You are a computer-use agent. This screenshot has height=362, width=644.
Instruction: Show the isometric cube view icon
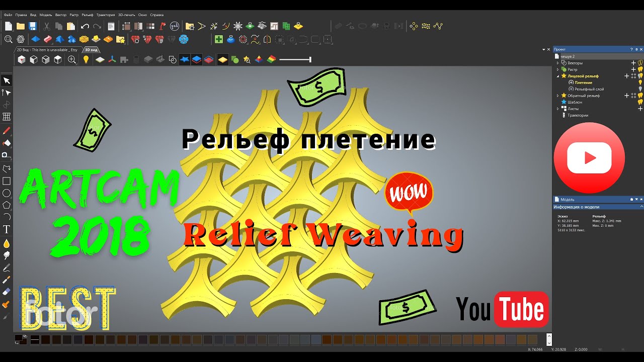tap(22, 59)
